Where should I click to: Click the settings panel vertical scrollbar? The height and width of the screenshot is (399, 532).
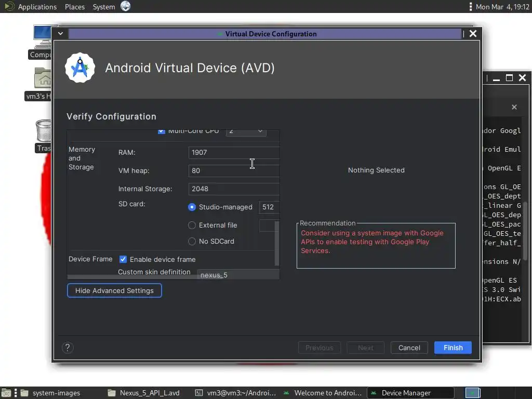point(277,243)
